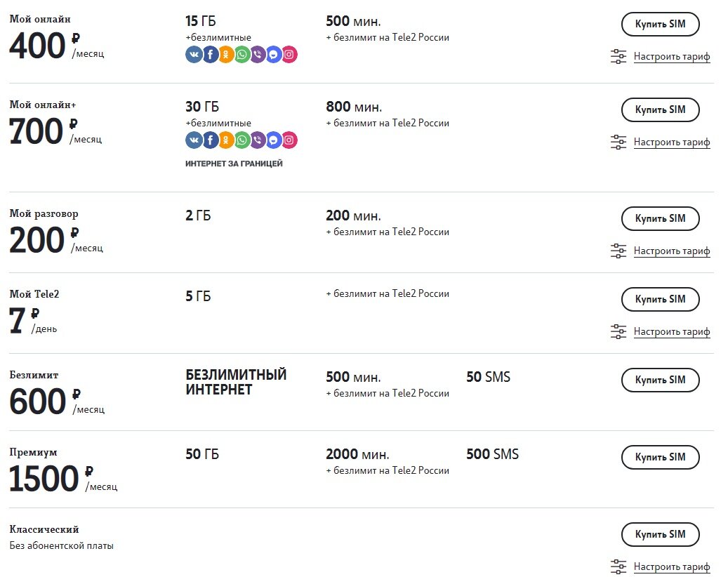Click the Instagram icon in Мой онлайн tariff

289,55
